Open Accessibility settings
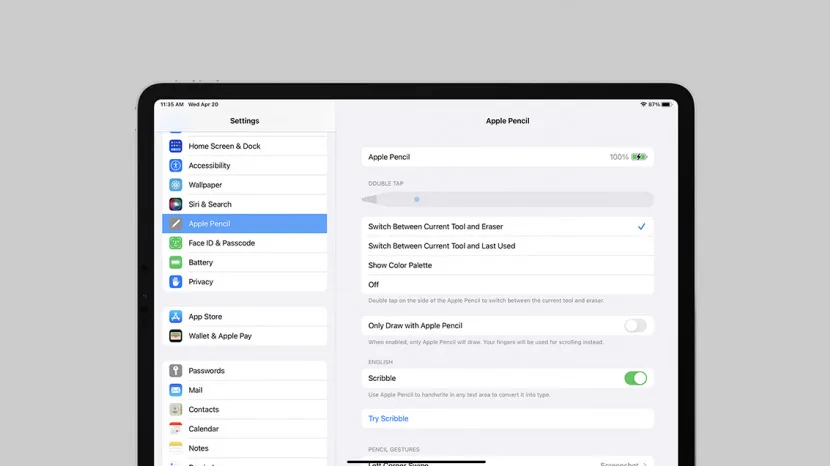830x466 pixels. (x=245, y=165)
